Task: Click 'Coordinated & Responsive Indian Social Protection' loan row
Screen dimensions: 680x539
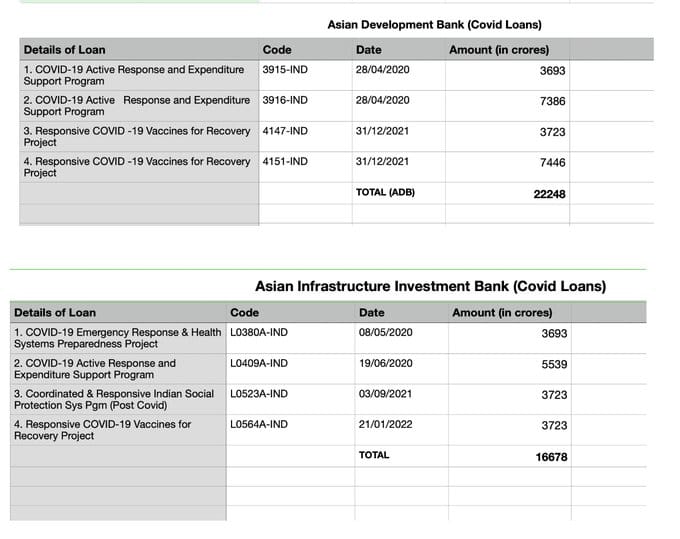Action: click(118, 399)
